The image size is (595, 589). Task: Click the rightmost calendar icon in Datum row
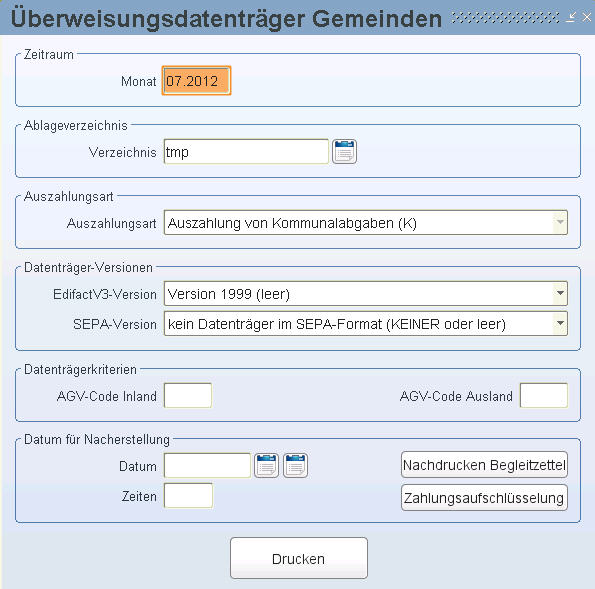pyautogui.click(x=296, y=465)
